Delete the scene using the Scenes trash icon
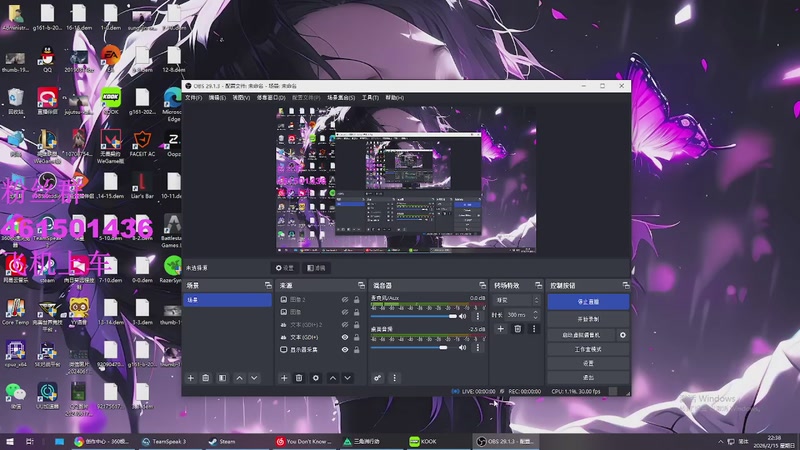 point(206,378)
